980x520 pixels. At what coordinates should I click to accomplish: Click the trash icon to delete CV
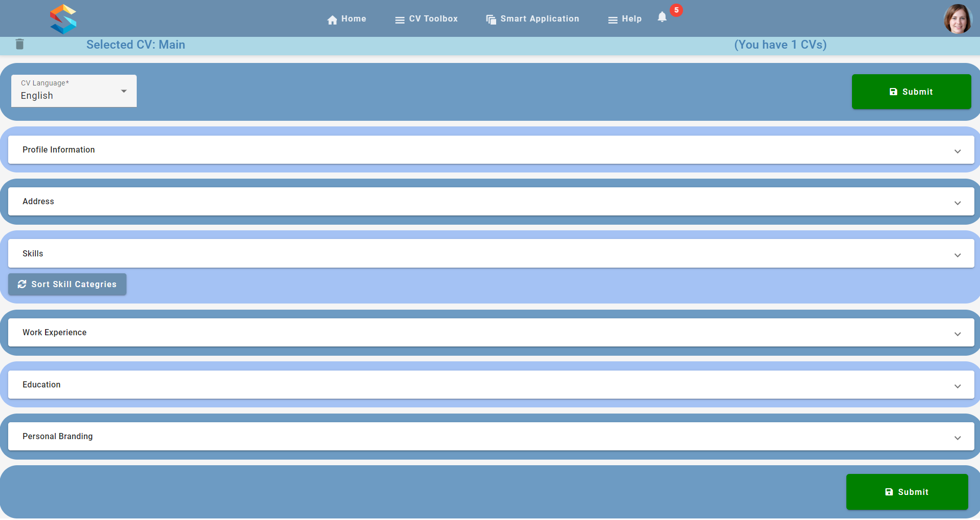[19, 44]
